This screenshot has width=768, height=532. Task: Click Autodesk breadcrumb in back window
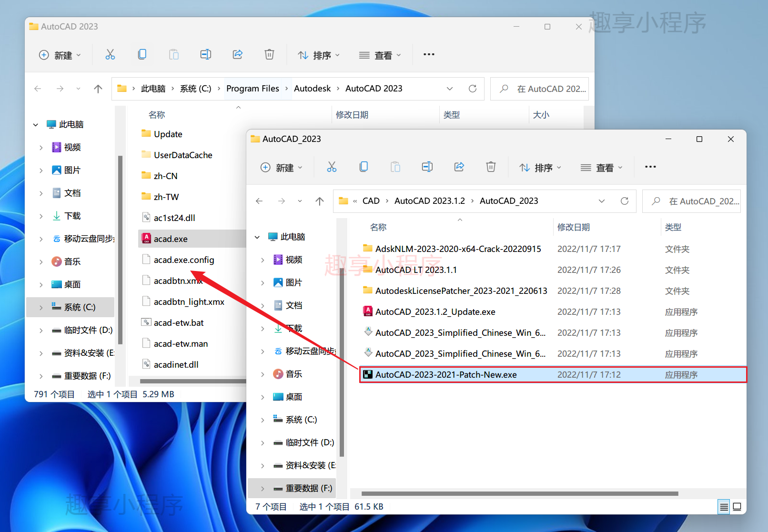(x=312, y=89)
